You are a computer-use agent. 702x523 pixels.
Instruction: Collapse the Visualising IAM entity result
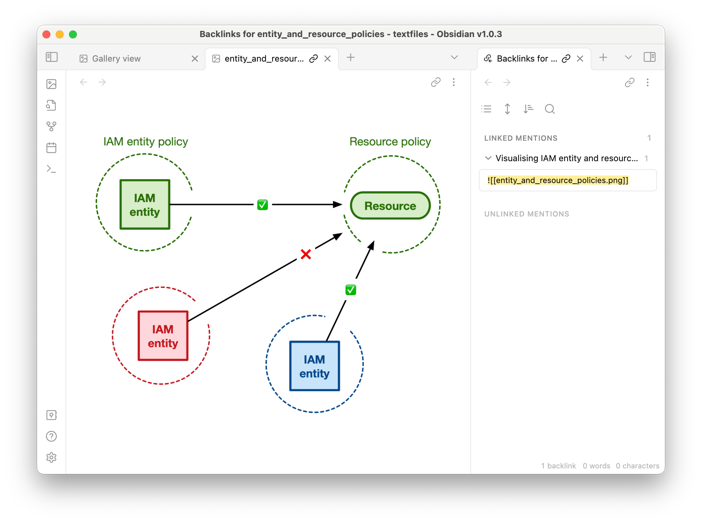[x=488, y=158]
